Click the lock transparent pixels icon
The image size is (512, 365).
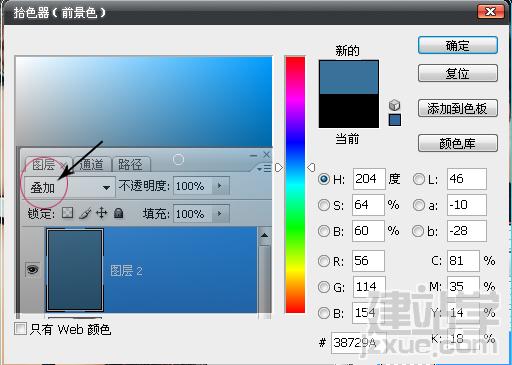pos(68,213)
